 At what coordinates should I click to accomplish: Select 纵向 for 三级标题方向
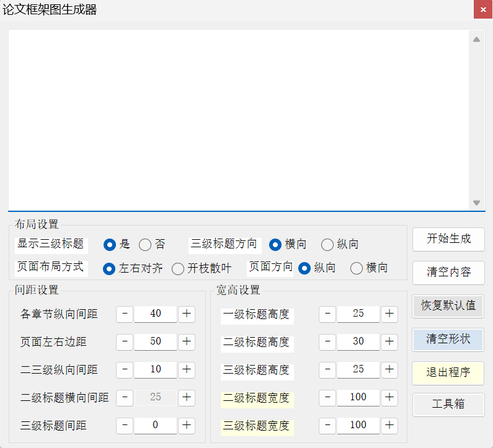point(327,245)
